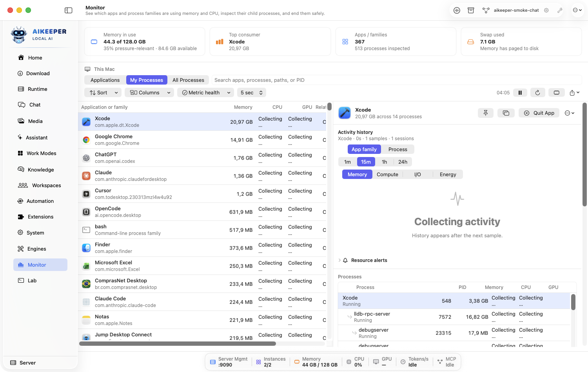Switch to the Applications filter

tap(105, 80)
